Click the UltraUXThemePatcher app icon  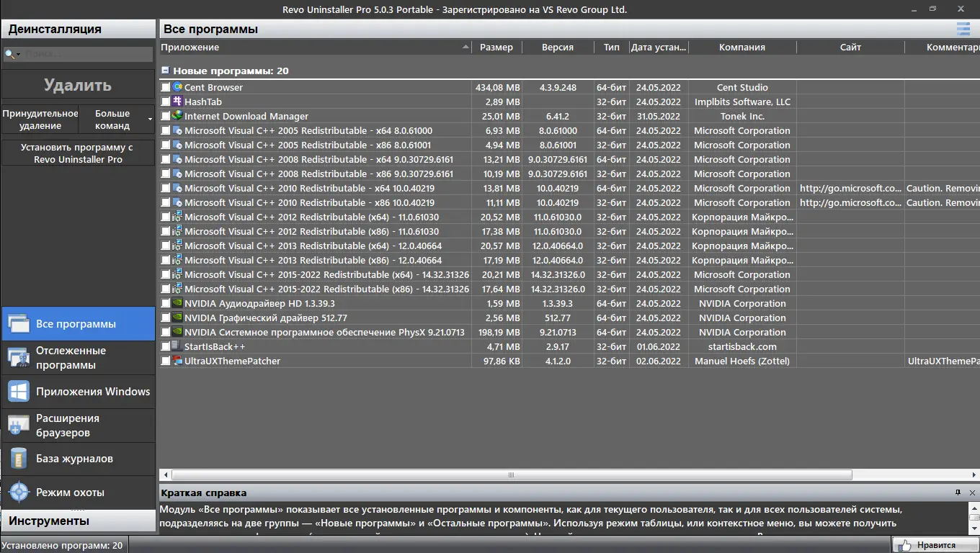(x=177, y=361)
